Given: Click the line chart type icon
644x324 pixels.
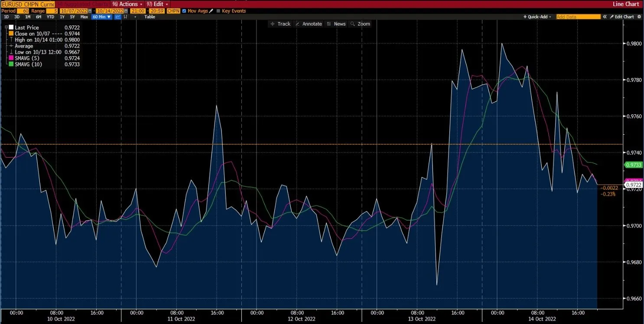Looking at the screenshot, I should (118, 16).
